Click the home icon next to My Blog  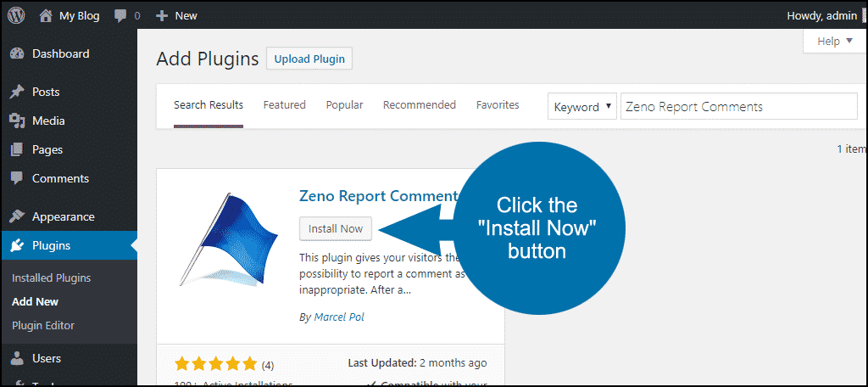coord(46,16)
